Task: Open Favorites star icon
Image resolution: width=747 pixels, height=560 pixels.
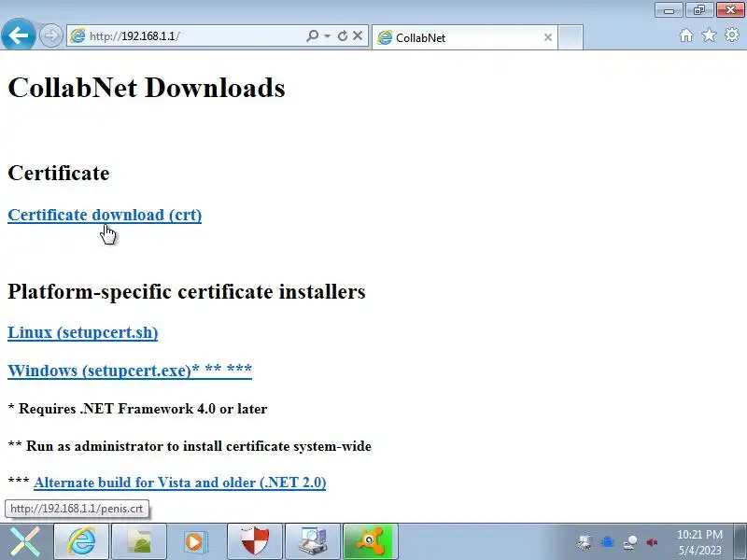Action: coord(709,35)
